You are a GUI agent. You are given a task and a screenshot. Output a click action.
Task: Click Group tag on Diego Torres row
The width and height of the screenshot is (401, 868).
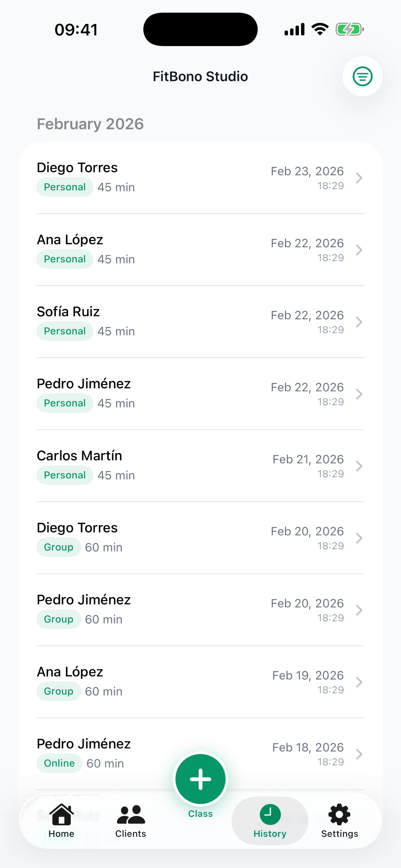59,547
